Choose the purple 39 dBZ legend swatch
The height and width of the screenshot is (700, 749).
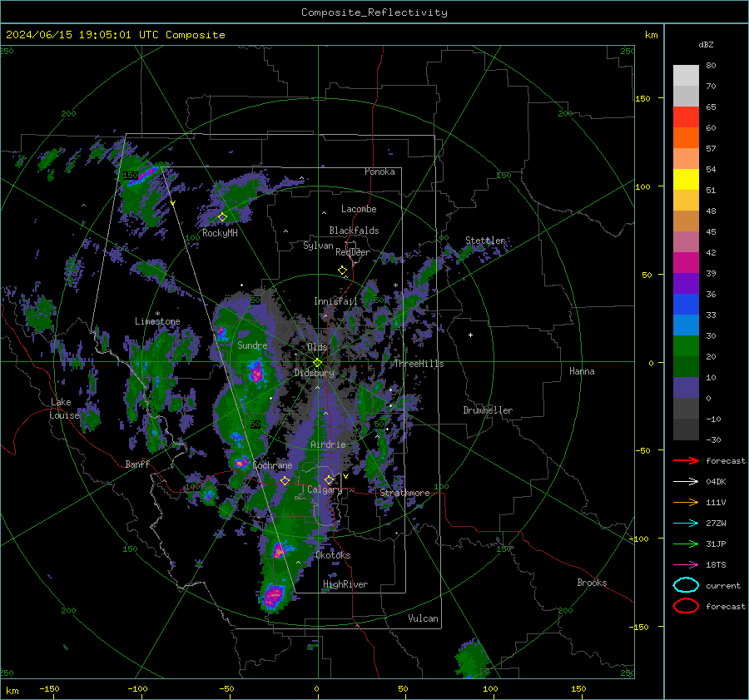coord(686,284)
